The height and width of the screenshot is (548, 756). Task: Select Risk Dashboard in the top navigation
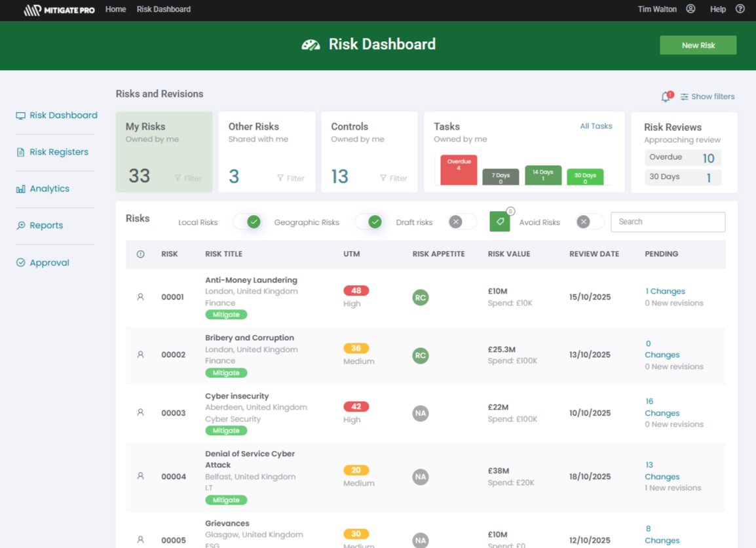click(163, 9)
